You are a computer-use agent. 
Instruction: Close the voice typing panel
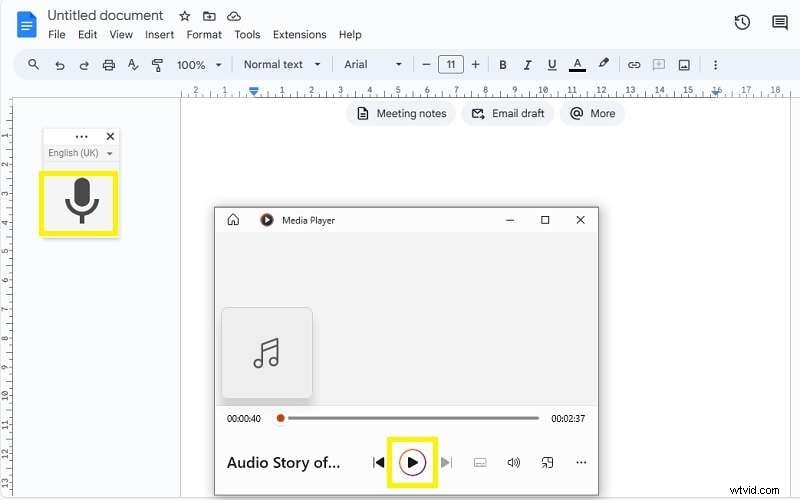[x=110, y=136]
